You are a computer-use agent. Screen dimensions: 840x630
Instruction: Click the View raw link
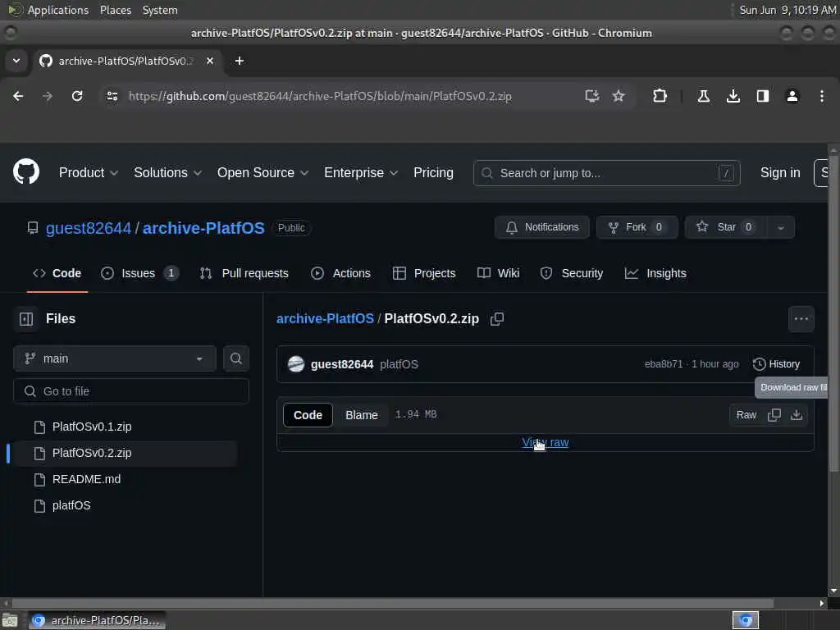point(546,442)
